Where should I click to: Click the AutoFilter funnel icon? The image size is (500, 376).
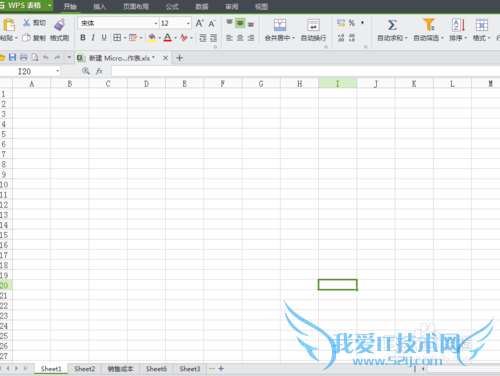click(x=429, y=25)
